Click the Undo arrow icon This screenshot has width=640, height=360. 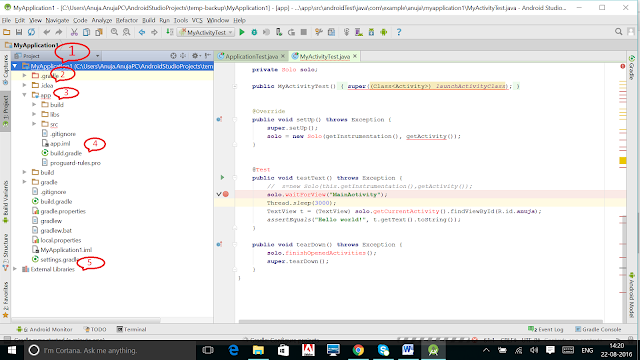[47, 32]
